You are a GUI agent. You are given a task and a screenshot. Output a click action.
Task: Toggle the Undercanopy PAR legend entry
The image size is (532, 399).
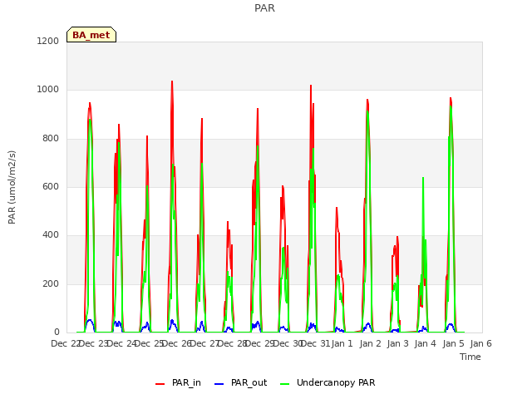(328, 382)
